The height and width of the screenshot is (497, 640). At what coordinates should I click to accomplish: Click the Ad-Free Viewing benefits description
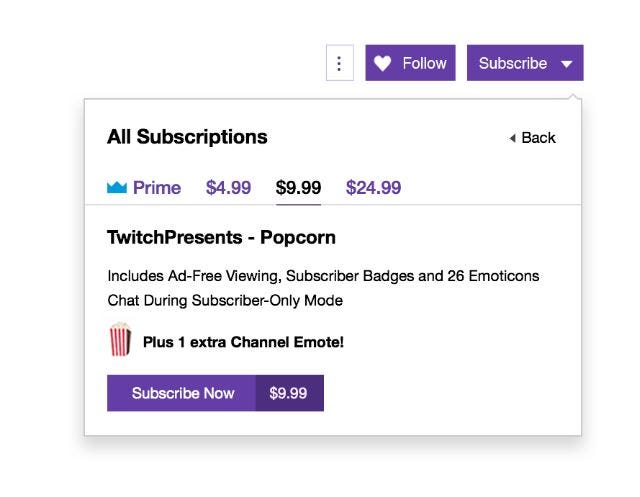323,275
